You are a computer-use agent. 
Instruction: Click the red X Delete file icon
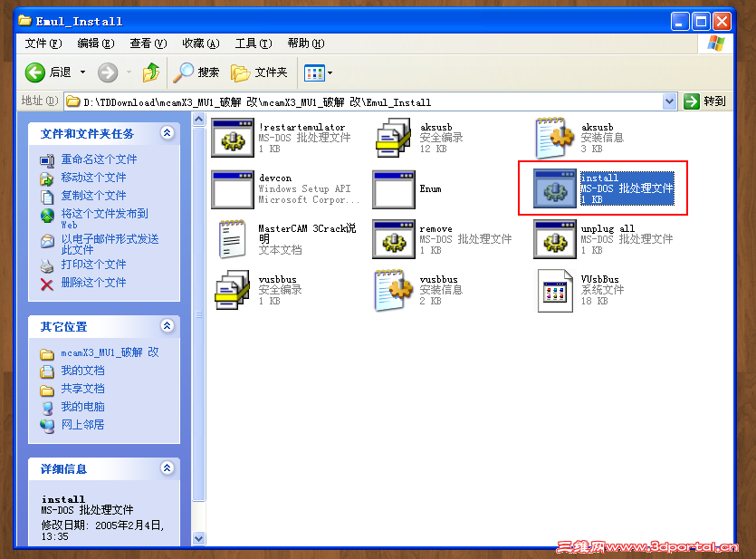point(47,284)
